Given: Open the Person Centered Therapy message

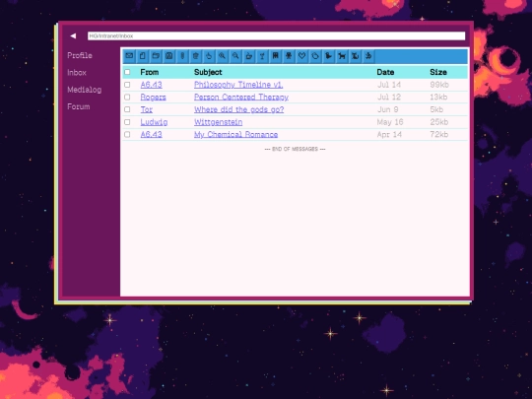Looking at the screenshot, I should tap(241, 97).
